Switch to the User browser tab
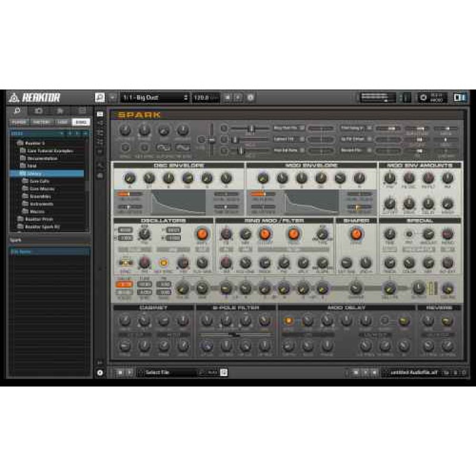476x476 pixels. (63, 122)
